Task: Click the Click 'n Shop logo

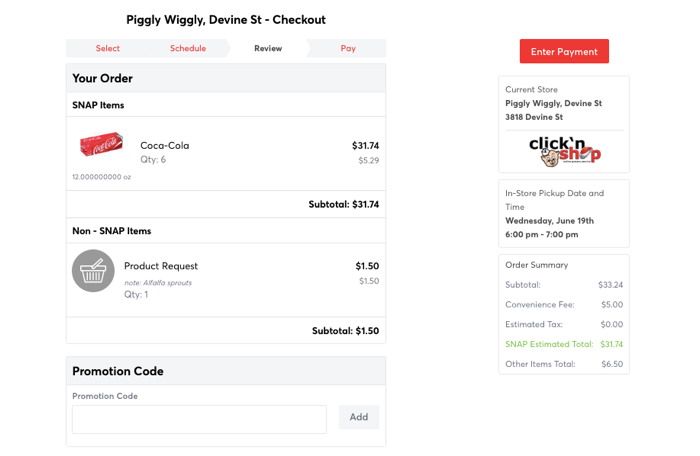Action: 564,151
